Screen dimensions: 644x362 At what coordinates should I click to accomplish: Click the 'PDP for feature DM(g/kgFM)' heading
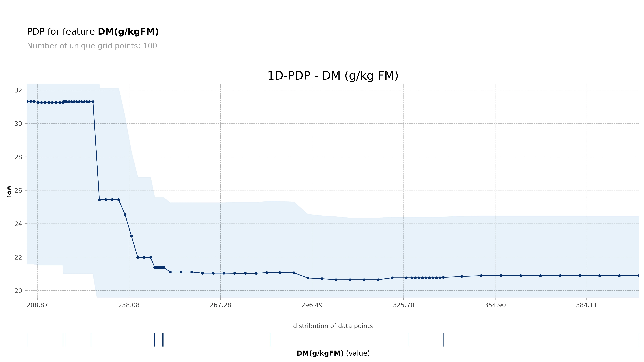pyautogui.click(x=93, y=32)
